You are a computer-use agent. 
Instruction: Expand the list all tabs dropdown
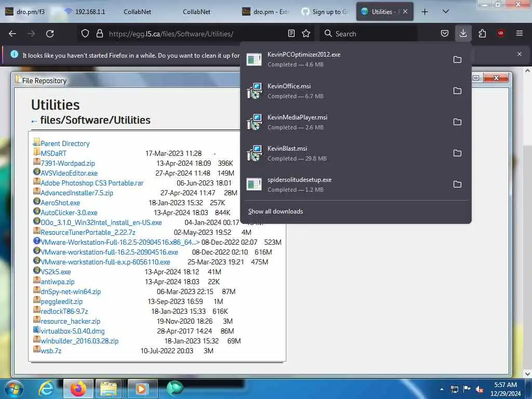click(446, 11)
